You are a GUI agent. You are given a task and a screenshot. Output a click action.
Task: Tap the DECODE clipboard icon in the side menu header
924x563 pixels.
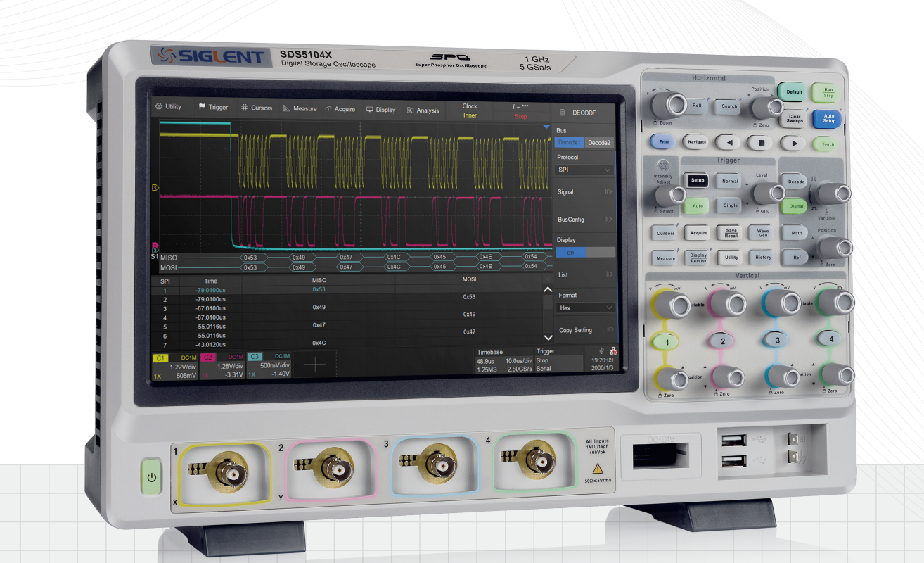coord(562,113)
